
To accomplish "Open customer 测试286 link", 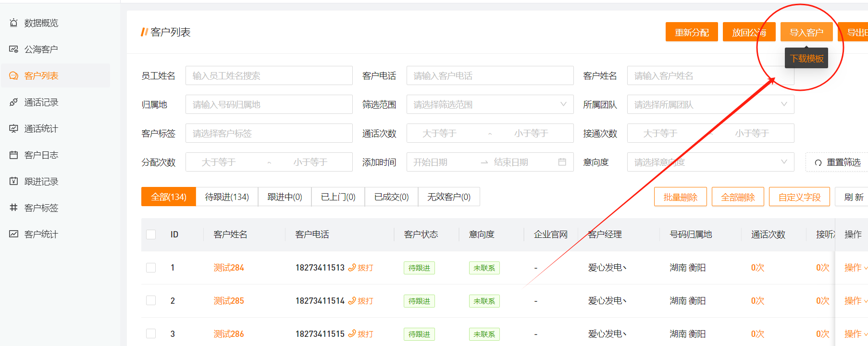I will tap(229, 334).
